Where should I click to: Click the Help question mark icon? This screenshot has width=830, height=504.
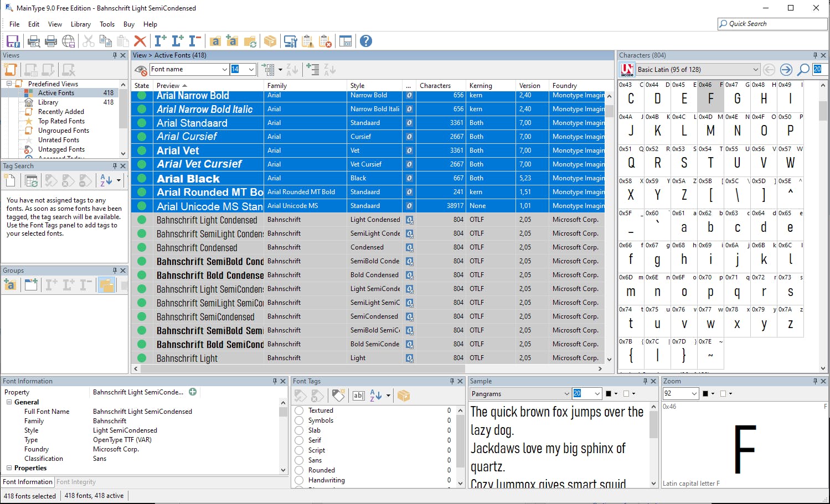(x=365, y=41)
